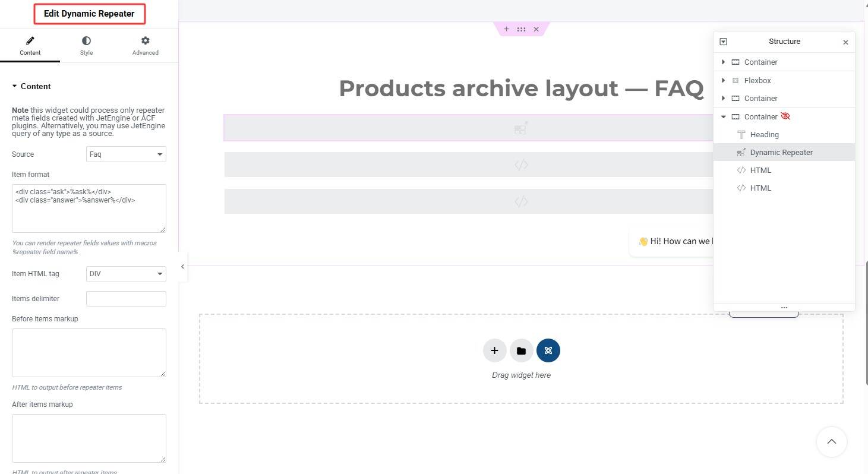Collapse the editor panel with side arrow
Image resolution: width=868 pixels, height=474 pixels.
pos(182,267)
